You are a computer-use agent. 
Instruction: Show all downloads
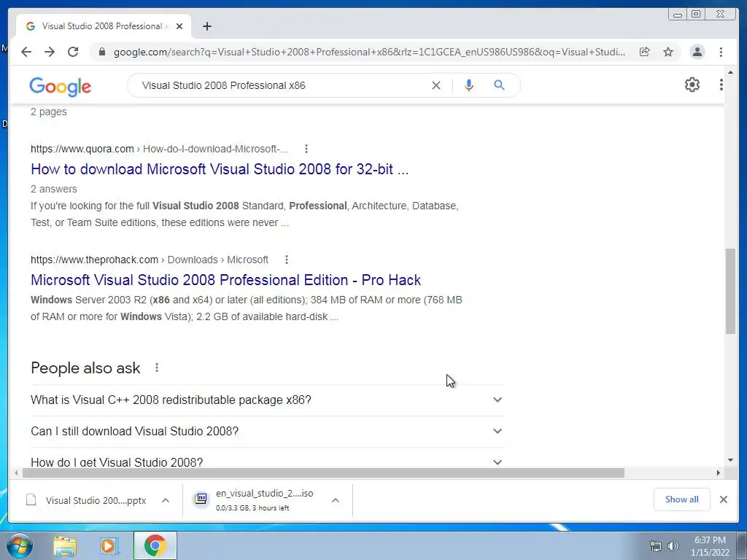click(682, 499)
